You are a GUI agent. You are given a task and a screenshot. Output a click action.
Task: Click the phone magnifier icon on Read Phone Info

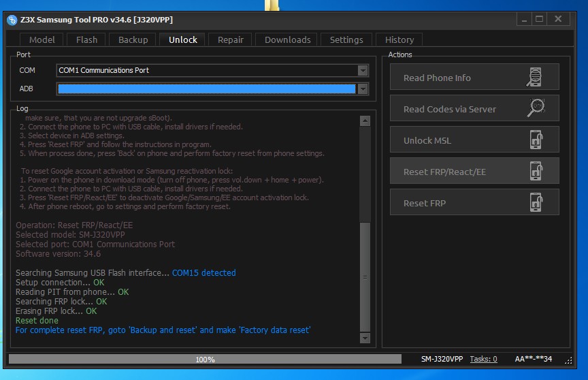coord(534,77)
